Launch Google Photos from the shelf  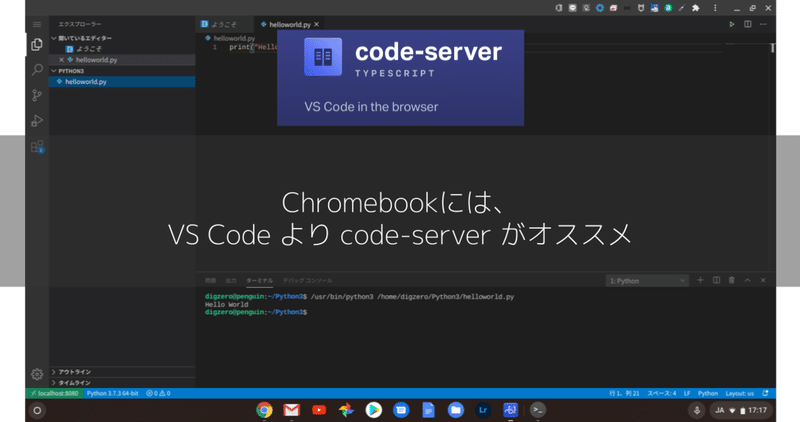point(346,410)
